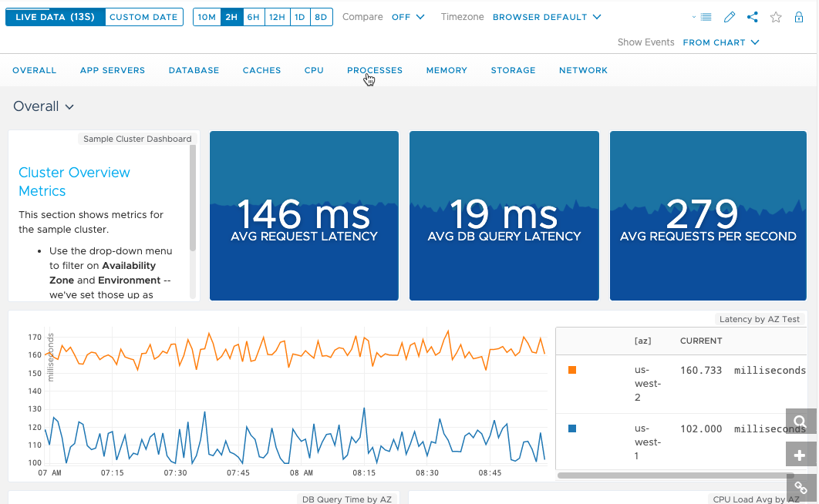Viewport: 819px width, 504px height.
Task: Click the magnifier zoom icon on the right
Action: [x=800, y=421]
